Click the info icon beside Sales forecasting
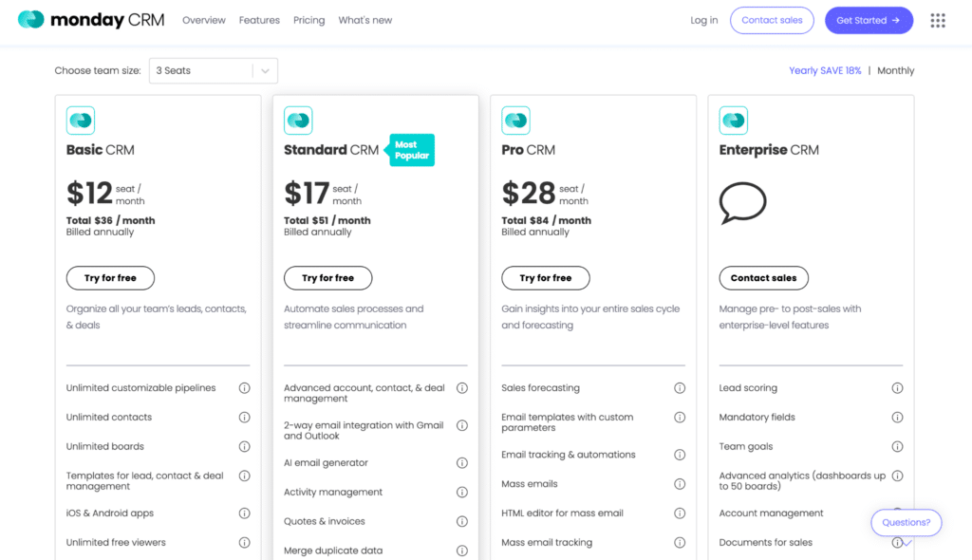The height and width of the screenshot is (560, 972). tap(680, 387)
